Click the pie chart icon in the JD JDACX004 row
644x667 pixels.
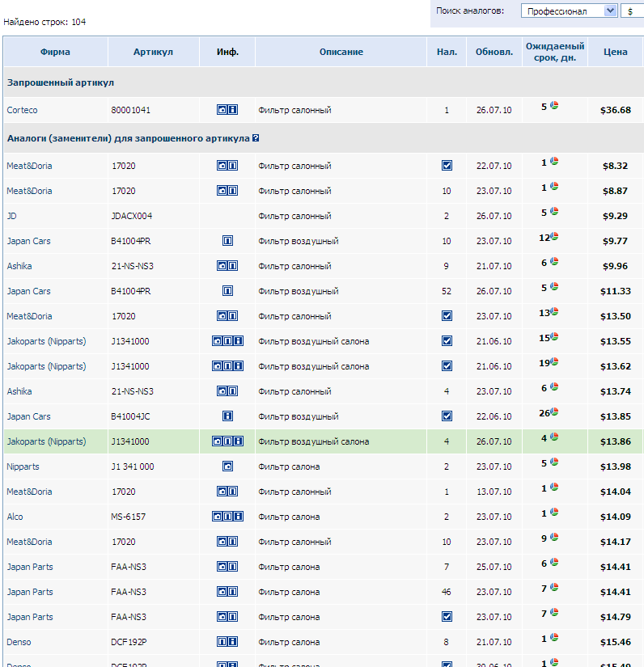554,211
